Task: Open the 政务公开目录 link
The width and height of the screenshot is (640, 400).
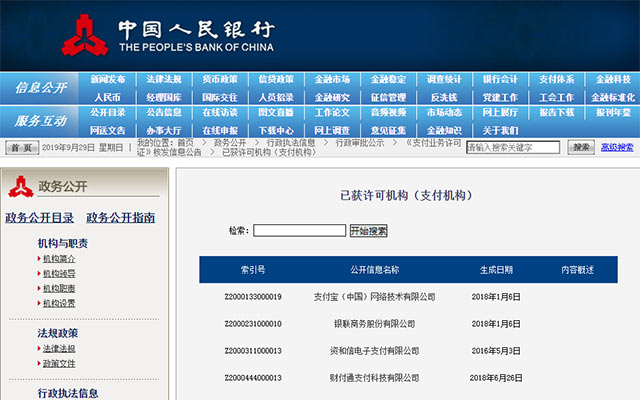Action: click(40, 218)
